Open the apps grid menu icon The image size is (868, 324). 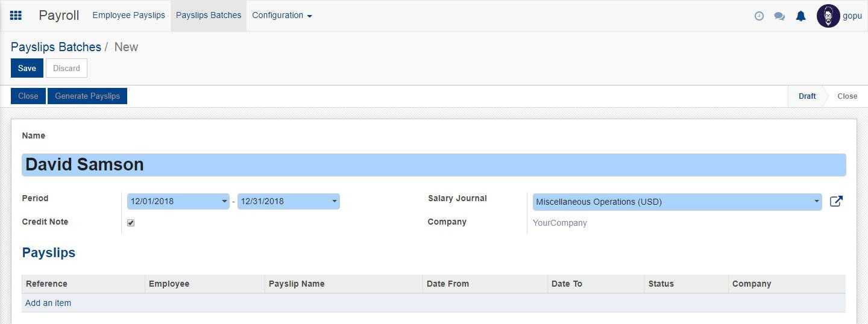(x=16, y=16)
